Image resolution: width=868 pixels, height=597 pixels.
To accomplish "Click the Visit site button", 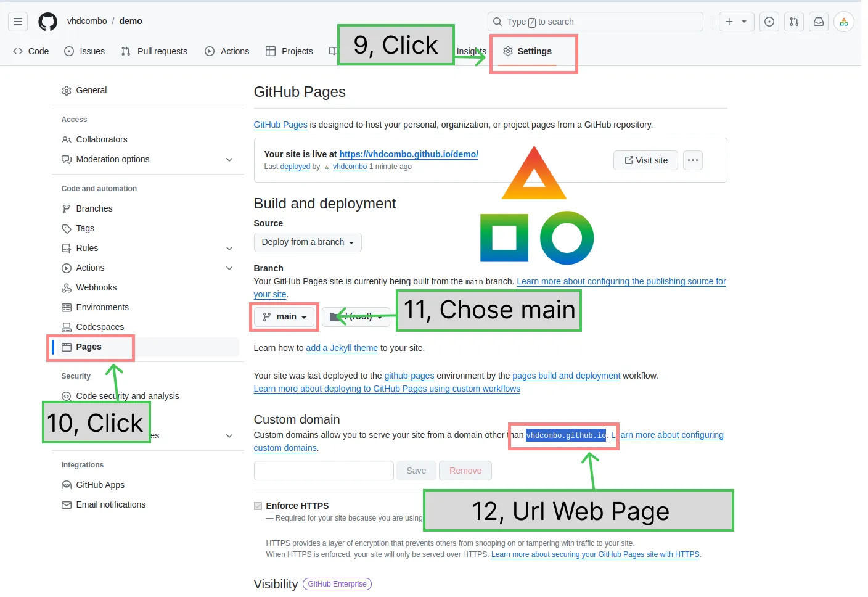I will (x=646, y=160).
